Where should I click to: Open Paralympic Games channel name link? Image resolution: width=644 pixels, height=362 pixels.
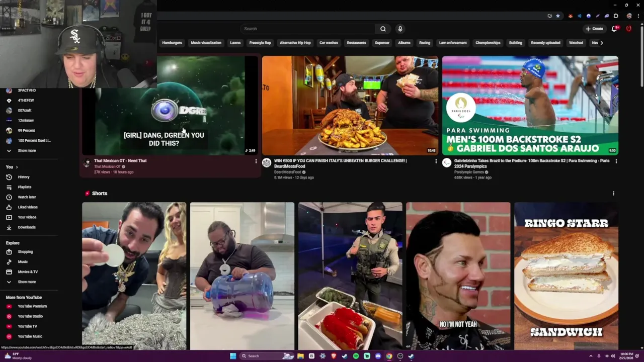pos(469,172)
